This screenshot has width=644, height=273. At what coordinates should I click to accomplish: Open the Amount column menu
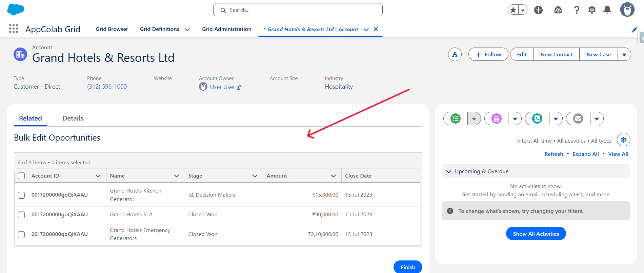[334, 176]
